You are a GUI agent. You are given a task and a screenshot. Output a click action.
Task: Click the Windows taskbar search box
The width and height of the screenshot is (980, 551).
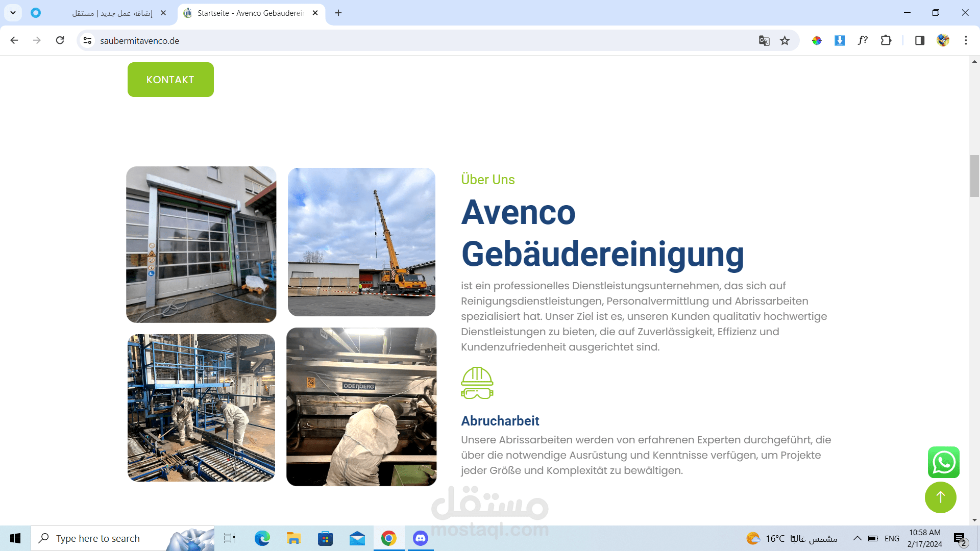click(122, 538)
